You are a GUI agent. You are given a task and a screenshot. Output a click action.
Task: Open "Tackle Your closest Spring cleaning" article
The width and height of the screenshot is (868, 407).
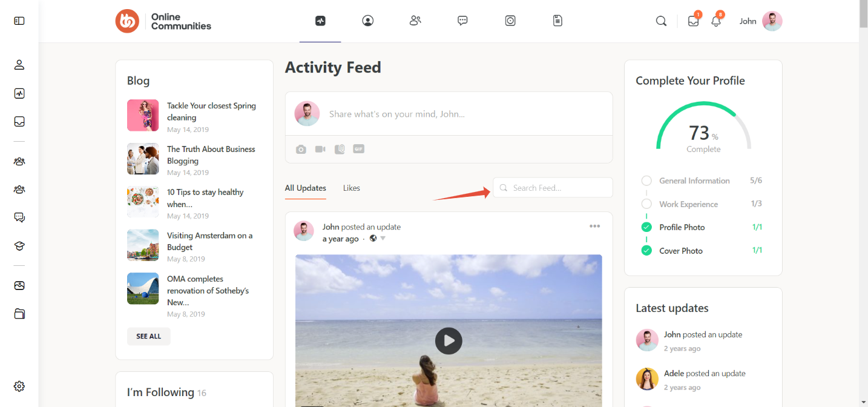coord(211,111)
